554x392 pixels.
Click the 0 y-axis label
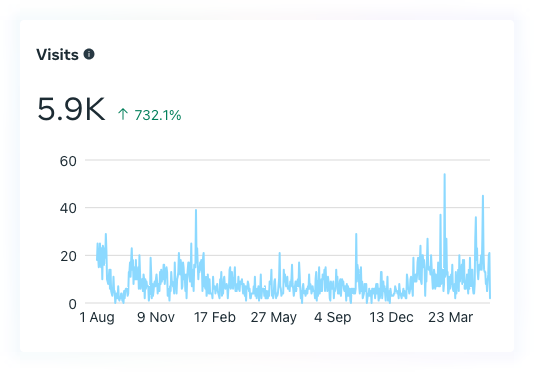click(x=72, y=304)
